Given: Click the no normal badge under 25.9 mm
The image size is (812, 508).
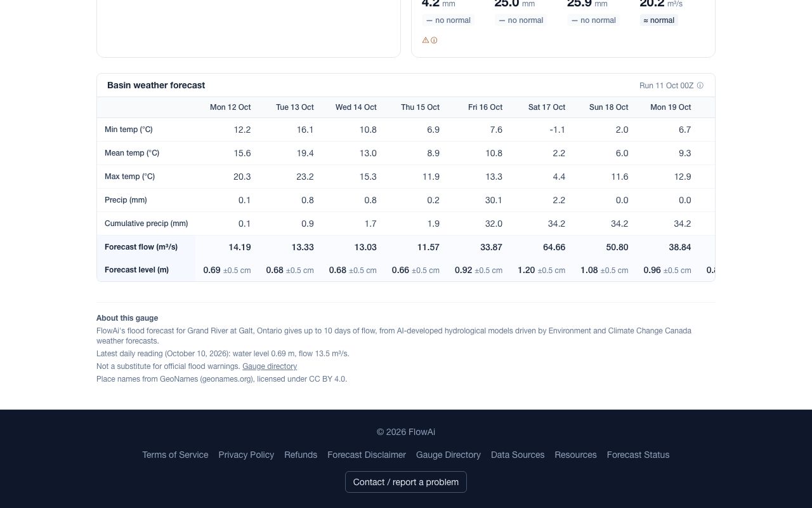Looking at the screenshot, I should [594, 20].
